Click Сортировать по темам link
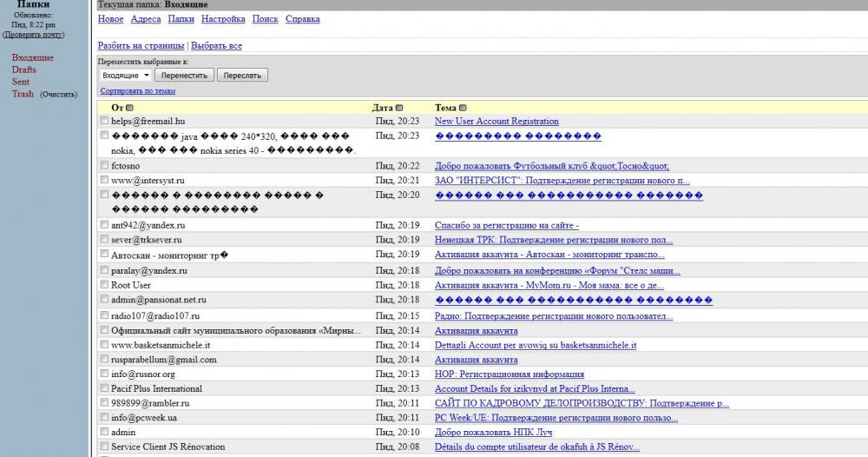This screenshot has height=457, width=868. click(138, 91)
